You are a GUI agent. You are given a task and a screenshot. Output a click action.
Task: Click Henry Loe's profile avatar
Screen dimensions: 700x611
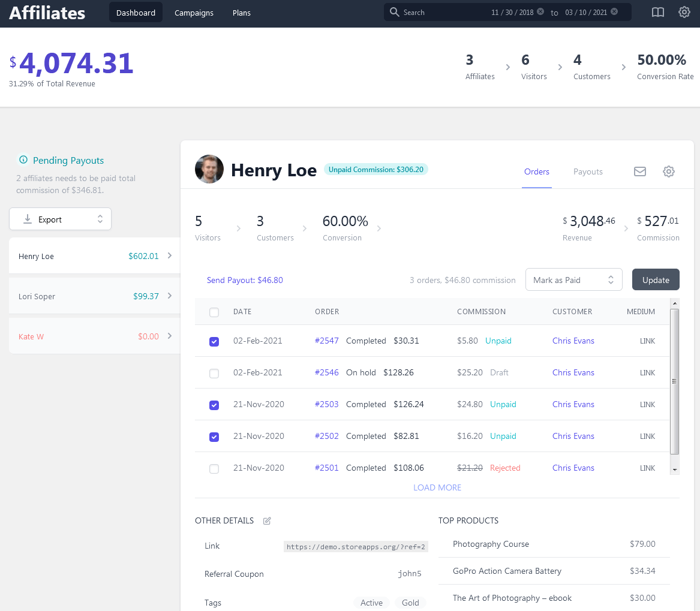(209, 169)
